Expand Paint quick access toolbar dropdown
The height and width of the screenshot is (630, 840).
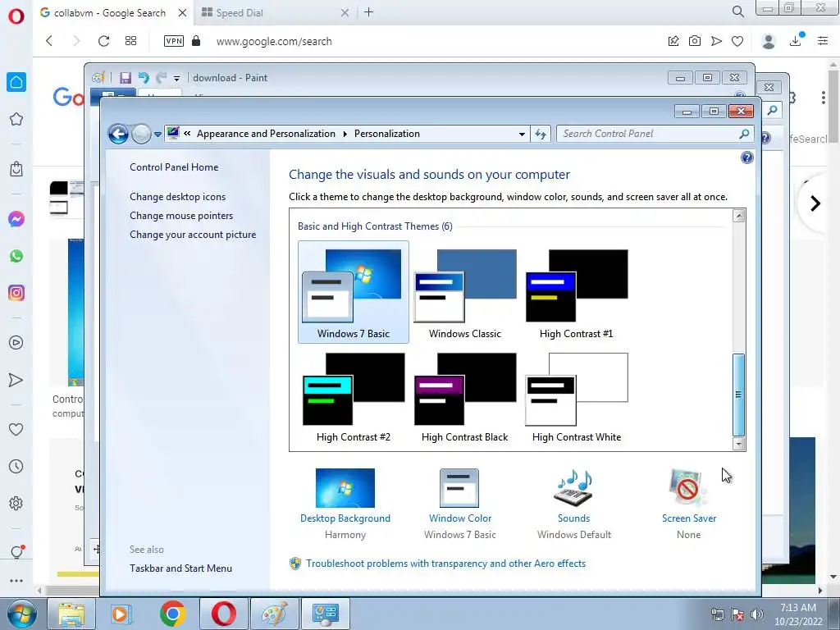[x=177, y=78]
